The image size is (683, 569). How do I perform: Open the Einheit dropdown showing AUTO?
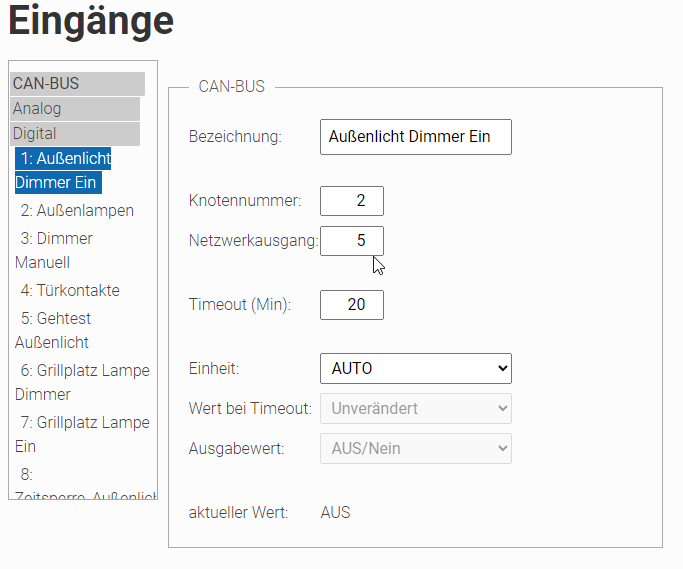click(x=415, y=368)
